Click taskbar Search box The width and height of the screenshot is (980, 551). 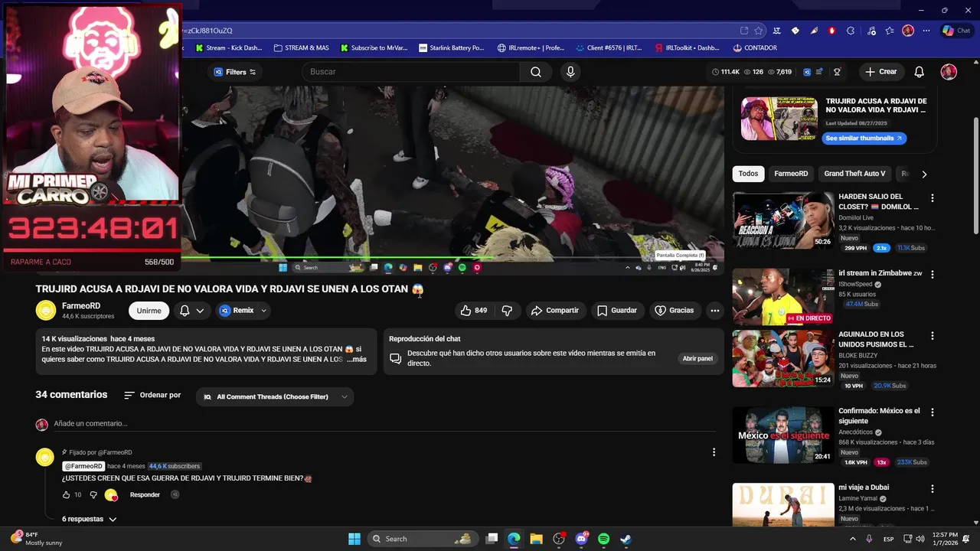(423, 539)
